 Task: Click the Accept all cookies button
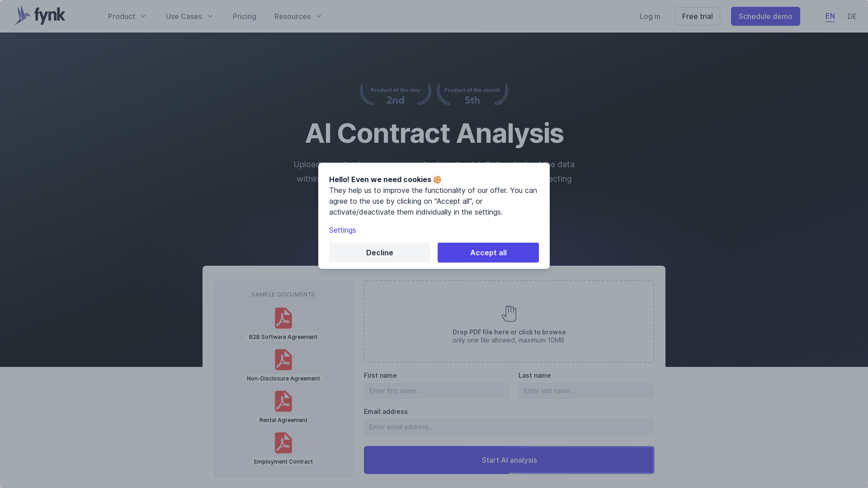click(x=488, y=253)
